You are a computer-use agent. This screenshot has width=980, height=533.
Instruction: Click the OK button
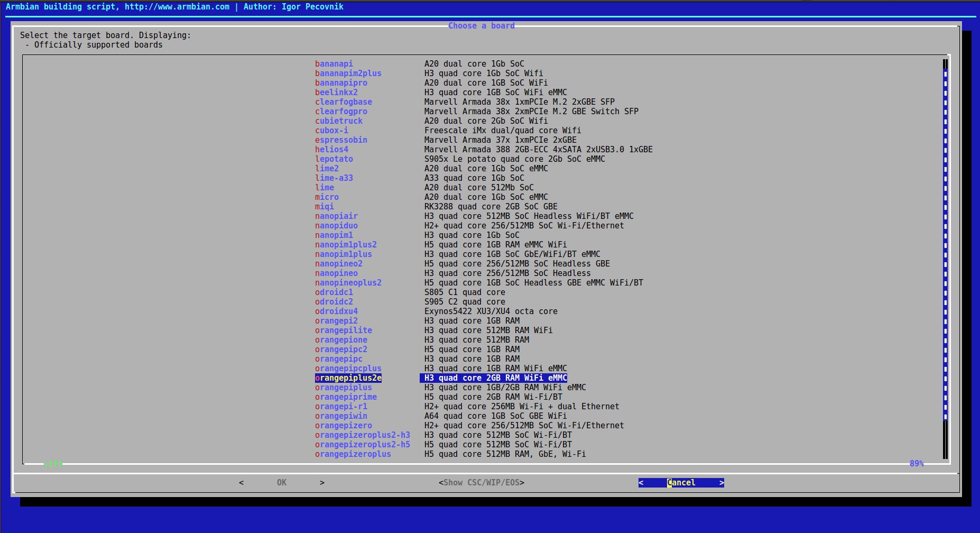[282, 483]
